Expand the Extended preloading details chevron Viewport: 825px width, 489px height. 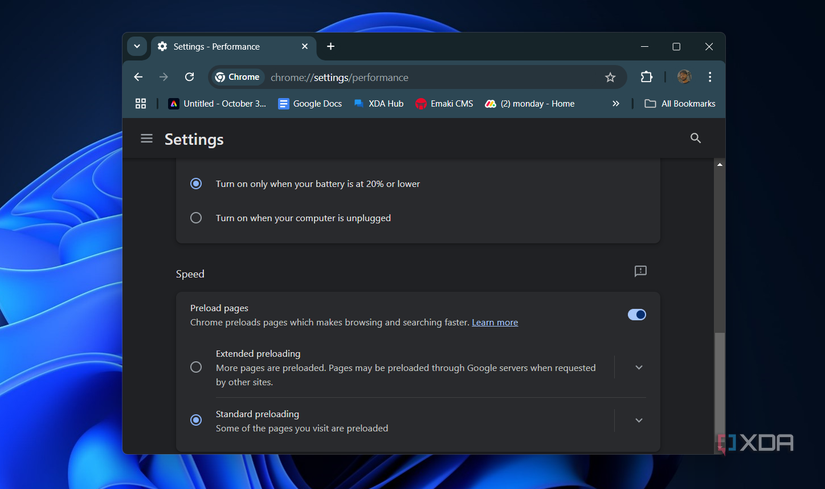point(639,367)
